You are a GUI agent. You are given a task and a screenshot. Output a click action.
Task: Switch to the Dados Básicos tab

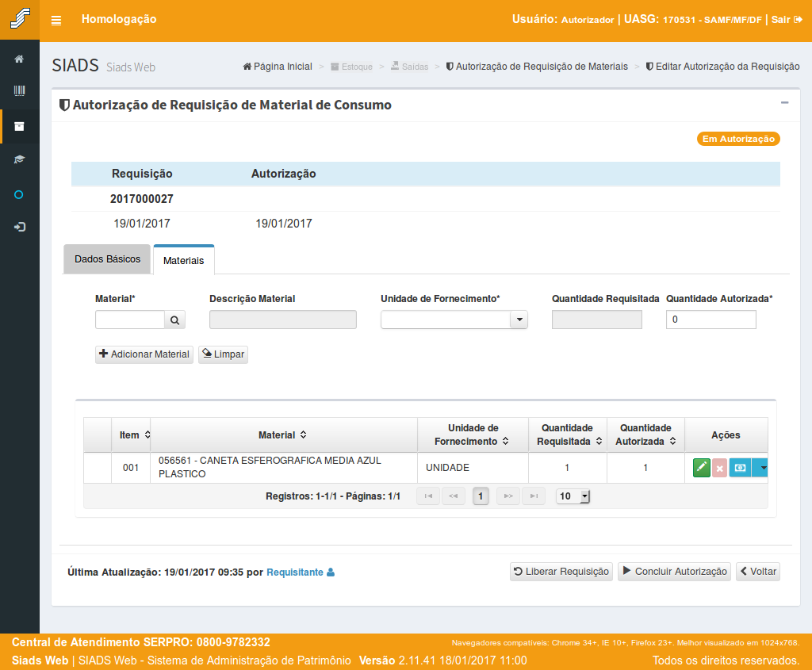click(x=107, y=259)
